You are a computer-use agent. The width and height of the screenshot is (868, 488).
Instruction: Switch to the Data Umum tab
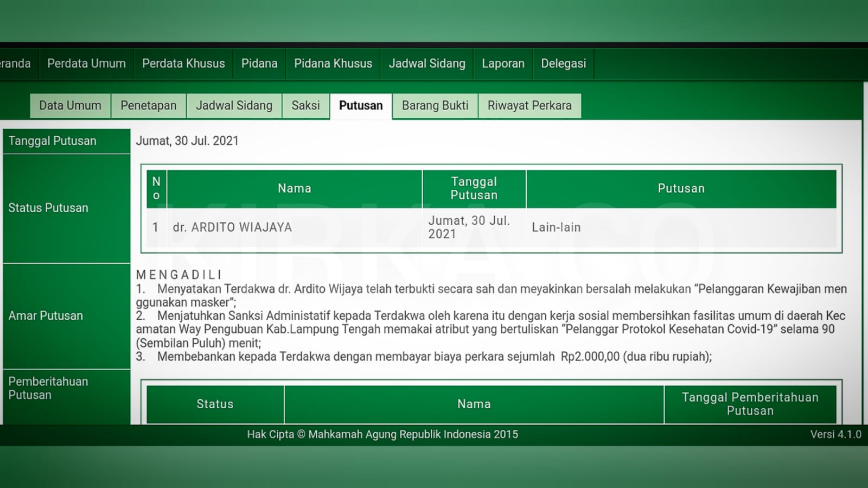pyautogui.click(x=70, y=105)
